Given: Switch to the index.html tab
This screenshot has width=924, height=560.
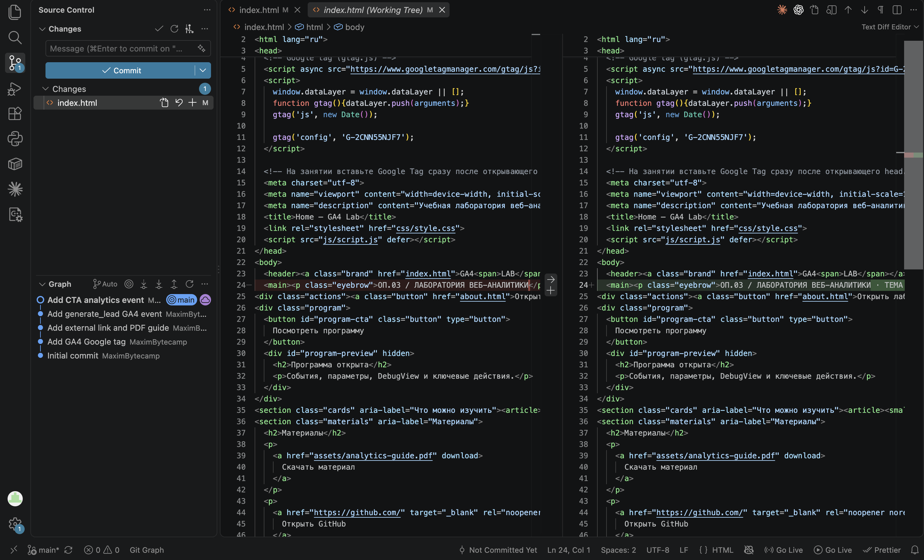Looking at the screenshot, I should click(259, 10).
